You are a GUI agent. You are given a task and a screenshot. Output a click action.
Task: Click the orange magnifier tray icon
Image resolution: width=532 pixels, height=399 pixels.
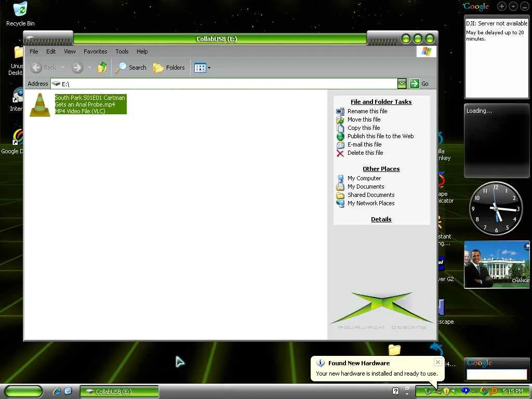[x=494, y=391]
